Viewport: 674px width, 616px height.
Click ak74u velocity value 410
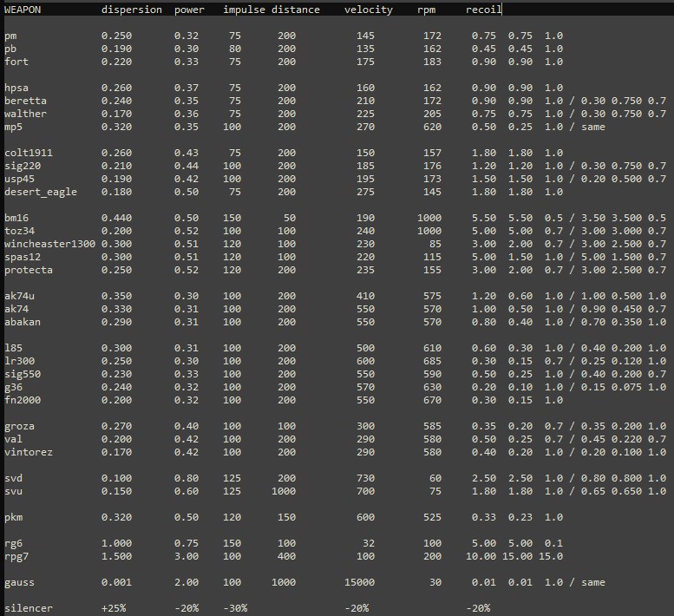(365, 296)
